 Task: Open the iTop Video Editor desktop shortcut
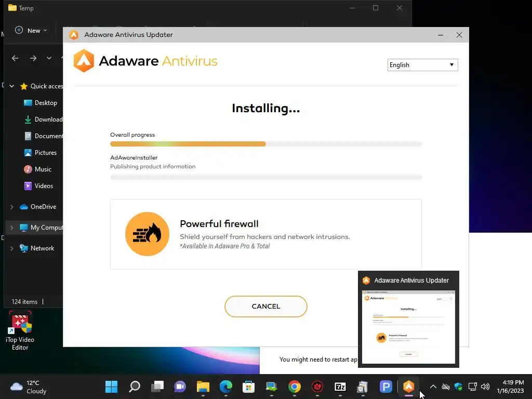[x=20, y=330]
